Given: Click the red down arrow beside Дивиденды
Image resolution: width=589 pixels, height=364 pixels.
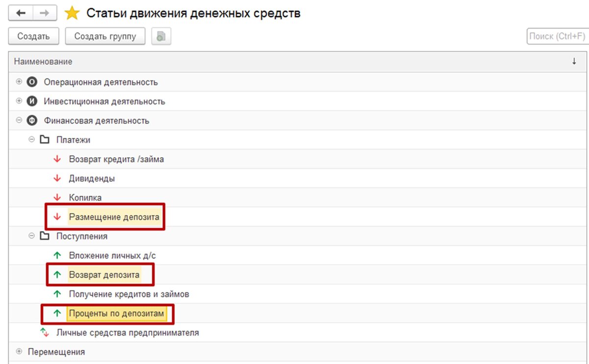Looking at the screenshot, I should click(57, 178).
